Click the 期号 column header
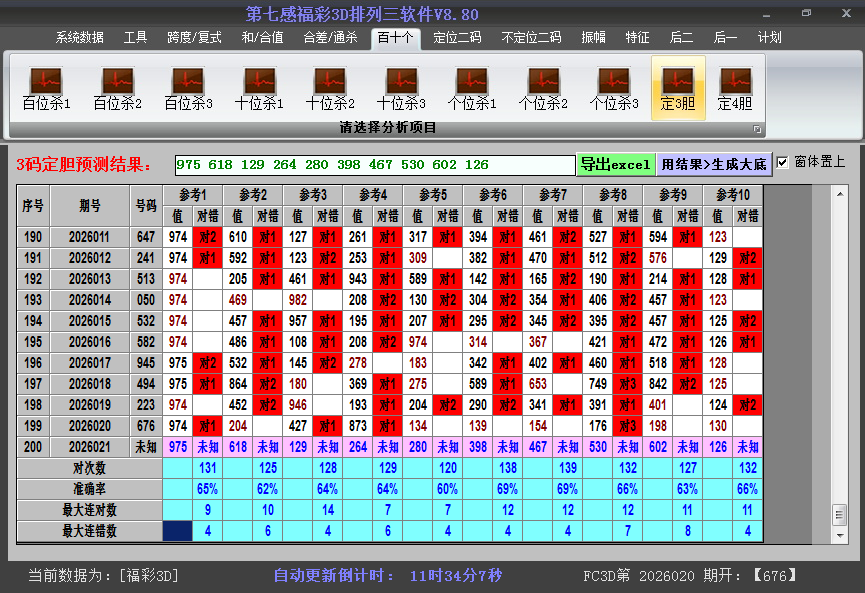 click(90, 206)
